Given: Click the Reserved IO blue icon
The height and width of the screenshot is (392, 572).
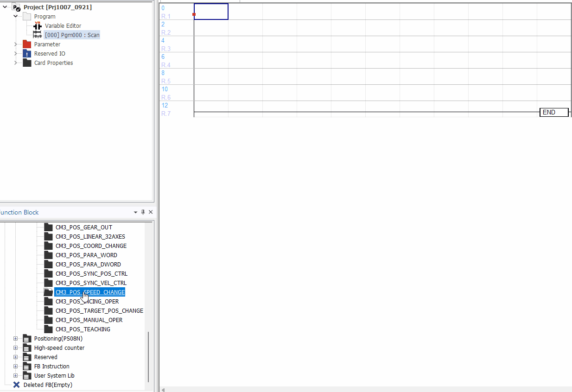Looking at the screenshot, I should point(27,54).
